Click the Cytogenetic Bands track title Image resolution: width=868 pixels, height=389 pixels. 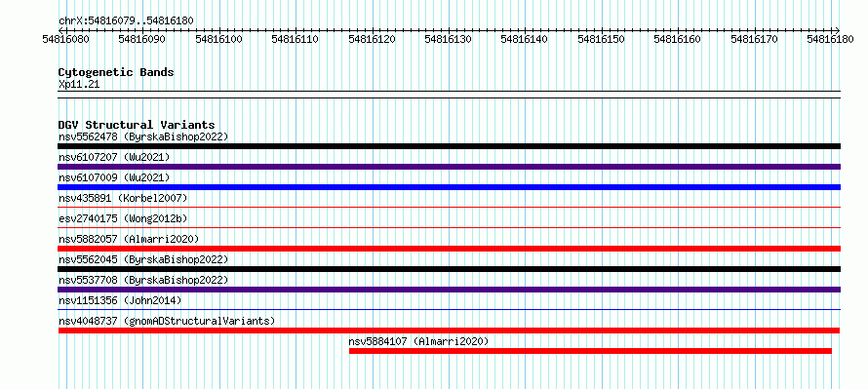click(116, 72)
